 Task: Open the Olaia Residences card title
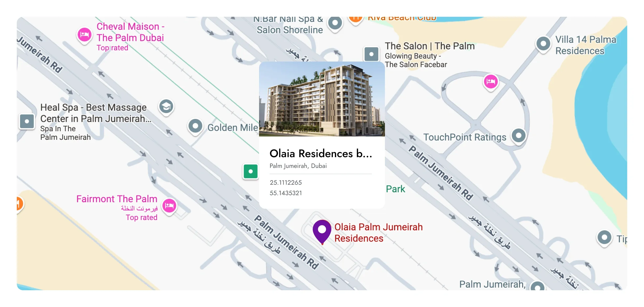(321, 153)
